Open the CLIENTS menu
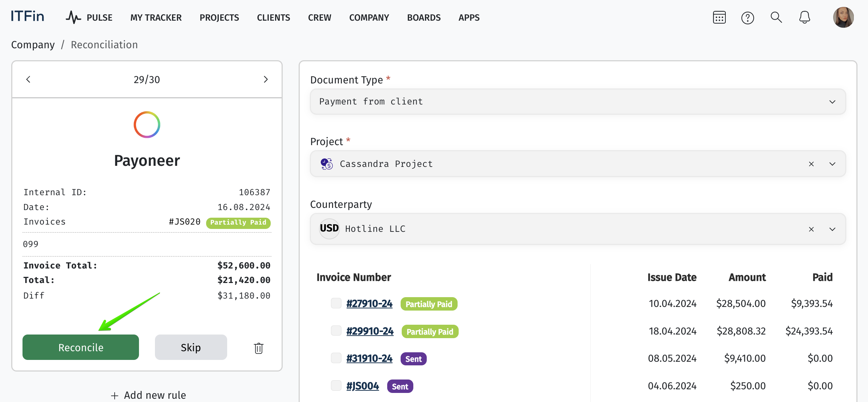This screenshot has width=868, height=402. tap(274, 18)
